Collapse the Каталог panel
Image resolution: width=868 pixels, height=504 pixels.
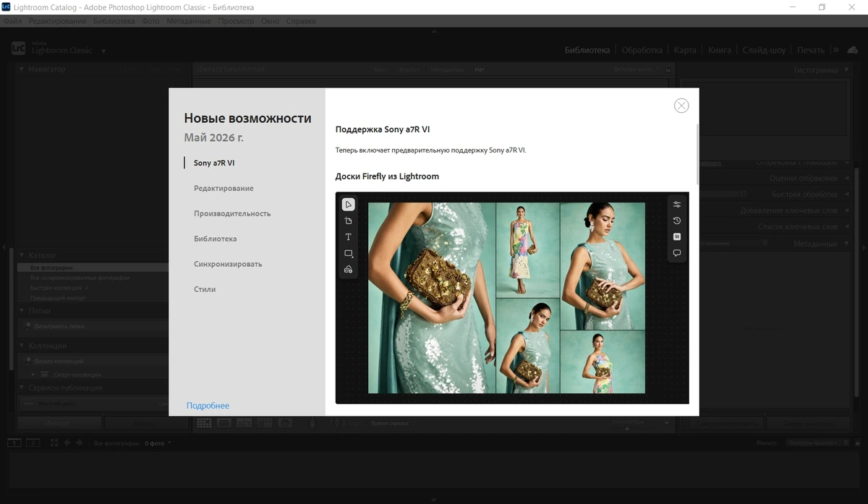click(x=22, y=255)
